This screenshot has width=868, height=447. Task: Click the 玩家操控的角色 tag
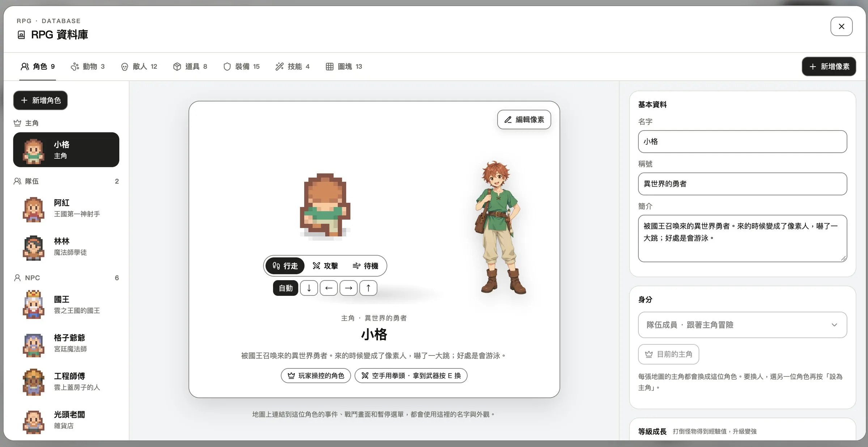[316, 376]
